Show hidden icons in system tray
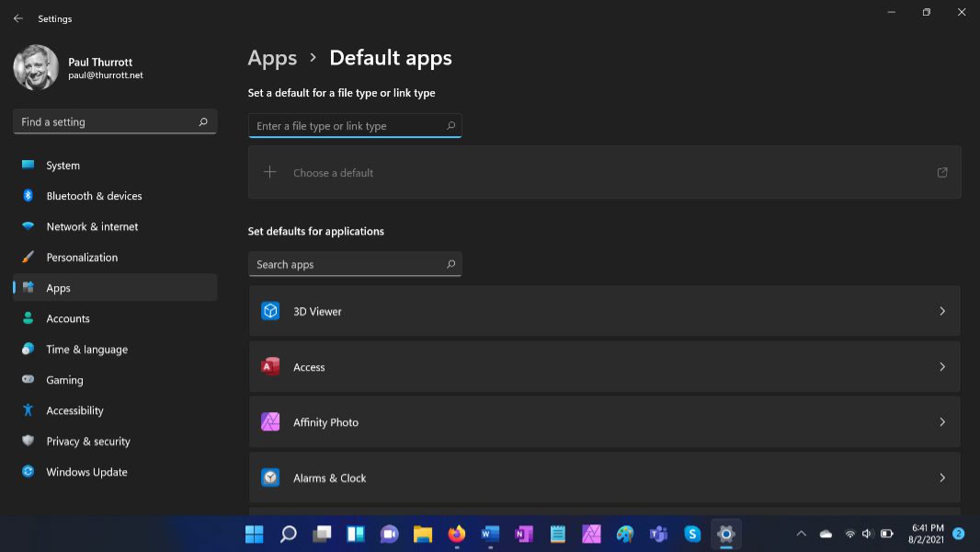Screen dimensions: 980x552 801,534
